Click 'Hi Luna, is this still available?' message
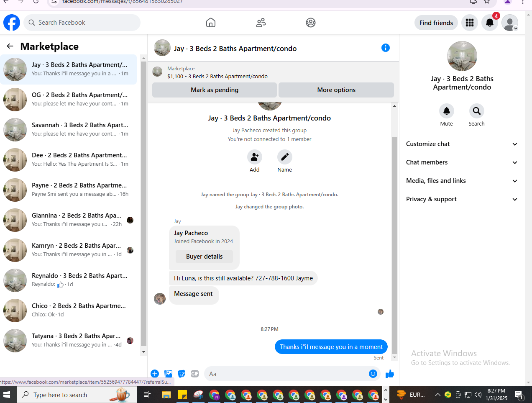The height and width of the screenshot is (403, 532). pos(243,278)
